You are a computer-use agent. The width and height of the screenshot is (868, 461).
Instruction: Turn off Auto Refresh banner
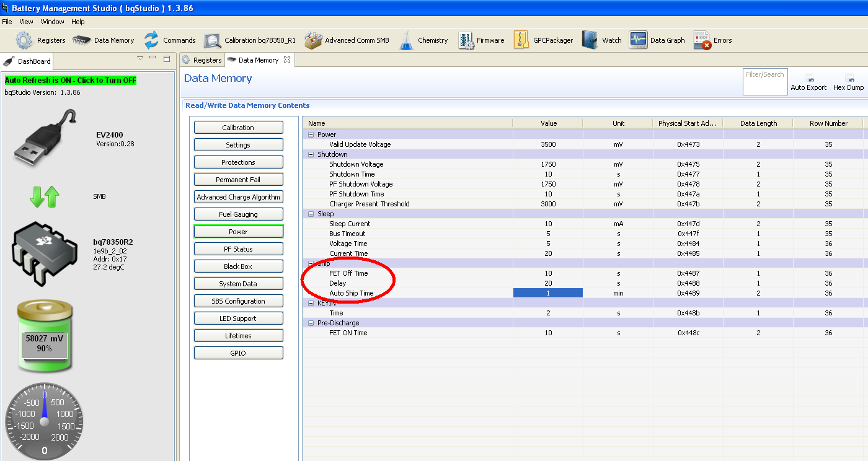pyautogui.click(x=70, y=81)
